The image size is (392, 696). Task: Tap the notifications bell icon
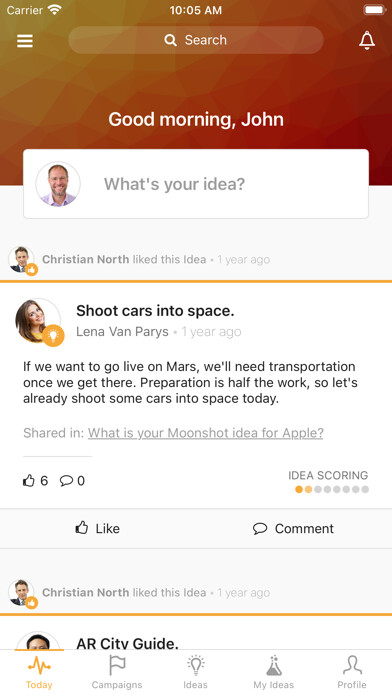coord(367,40)
